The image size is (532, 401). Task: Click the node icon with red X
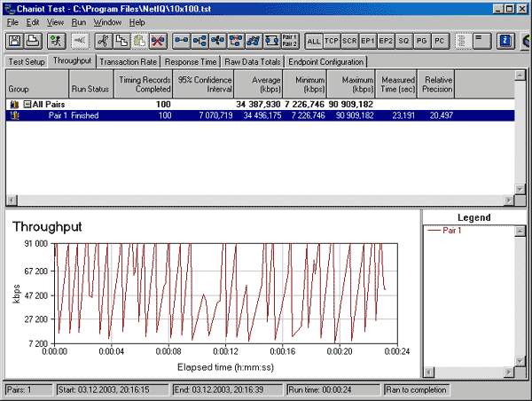[236, 41]
